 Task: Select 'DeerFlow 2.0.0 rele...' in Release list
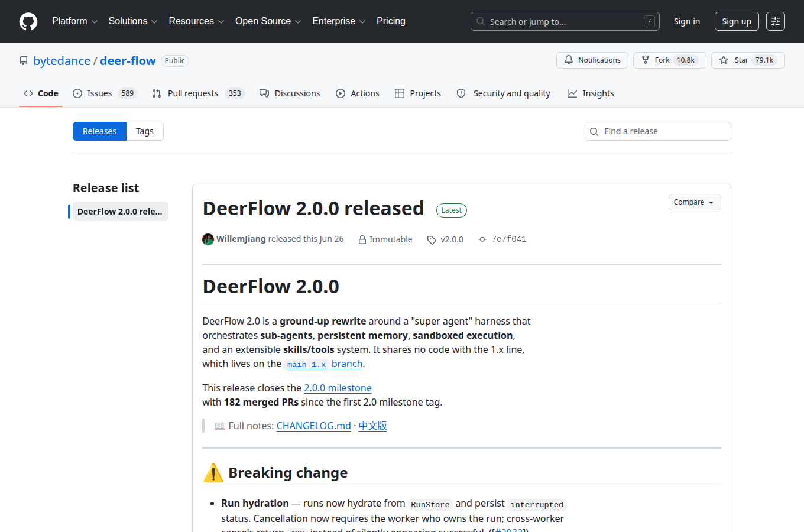coord(120,212)
